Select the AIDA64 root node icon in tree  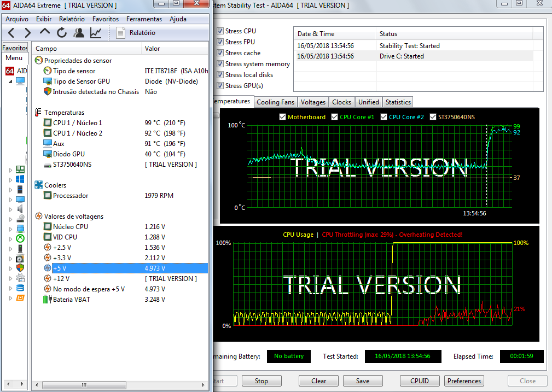[x=10, y=71]
